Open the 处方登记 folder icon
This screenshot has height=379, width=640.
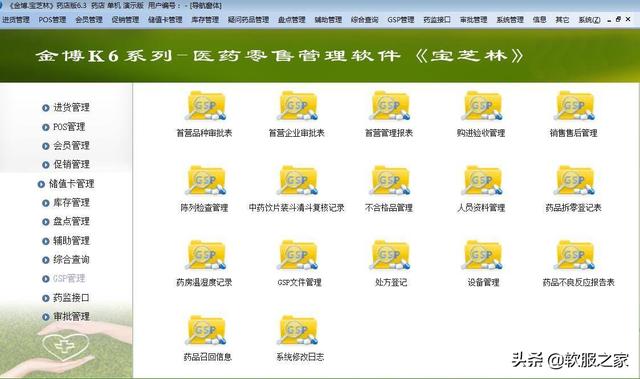(x=390, y=255)
